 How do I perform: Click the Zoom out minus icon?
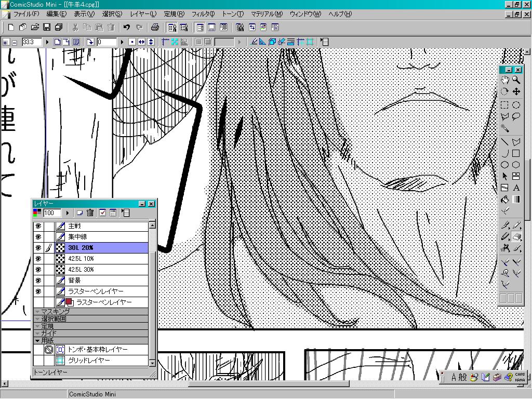tap(14, 42)
